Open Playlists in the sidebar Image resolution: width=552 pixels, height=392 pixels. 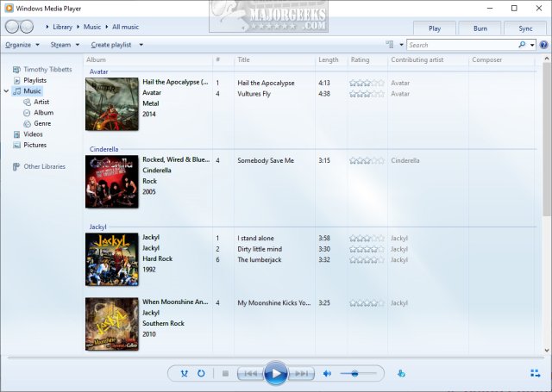tap(29, 80)
